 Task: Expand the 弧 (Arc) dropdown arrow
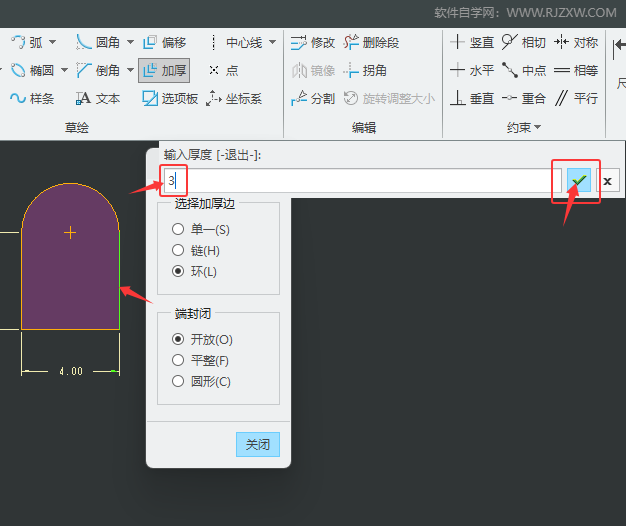click(x=52, y=42)
